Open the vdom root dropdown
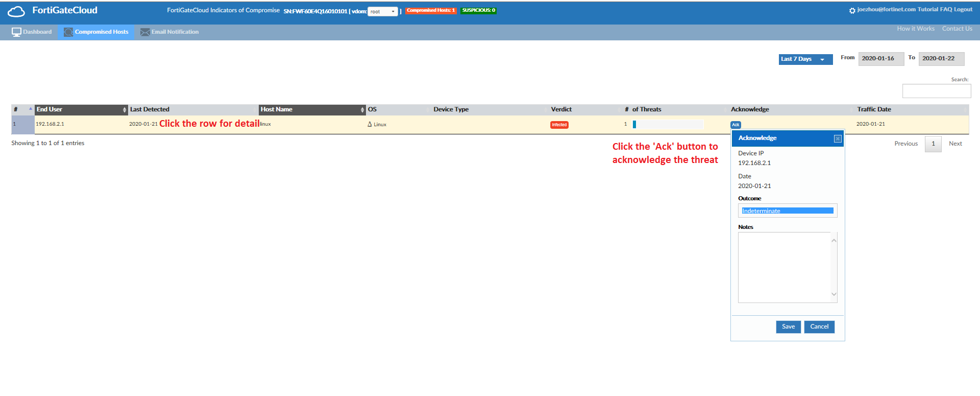The height and width of the screenshot is (396, 980). [382, 12]
